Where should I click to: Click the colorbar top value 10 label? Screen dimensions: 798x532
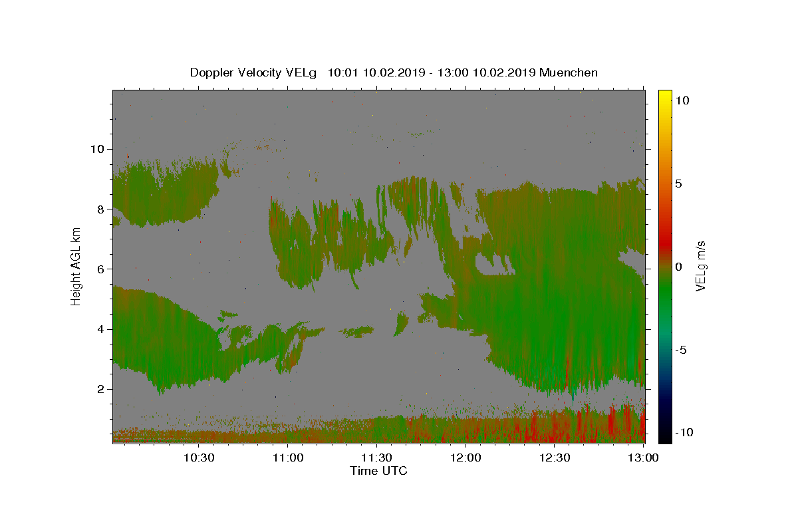pyautogui.click(x=682, y=100)
